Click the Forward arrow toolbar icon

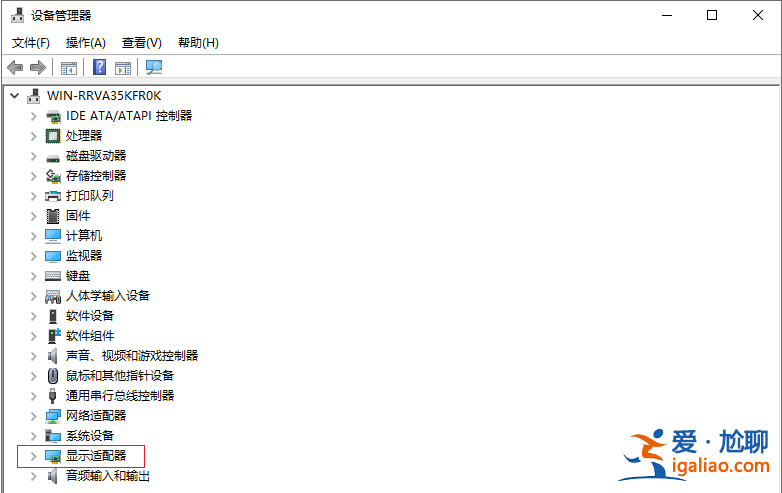click(x=38, y=67)
